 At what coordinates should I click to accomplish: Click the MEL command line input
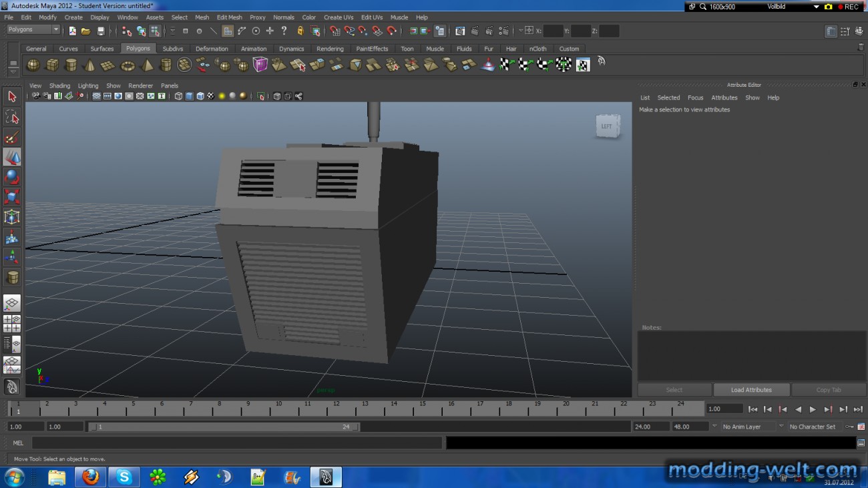236,443
